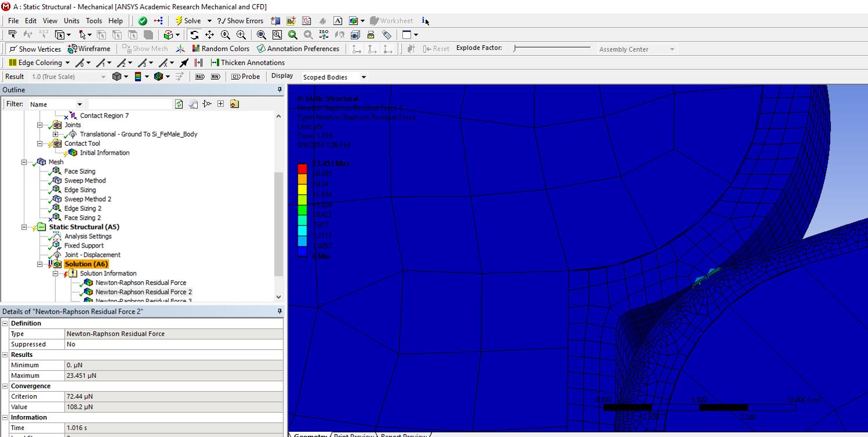Toggle Thicken Annotations
The height and width of the screenshot is (437, 868).
[248, 63]
